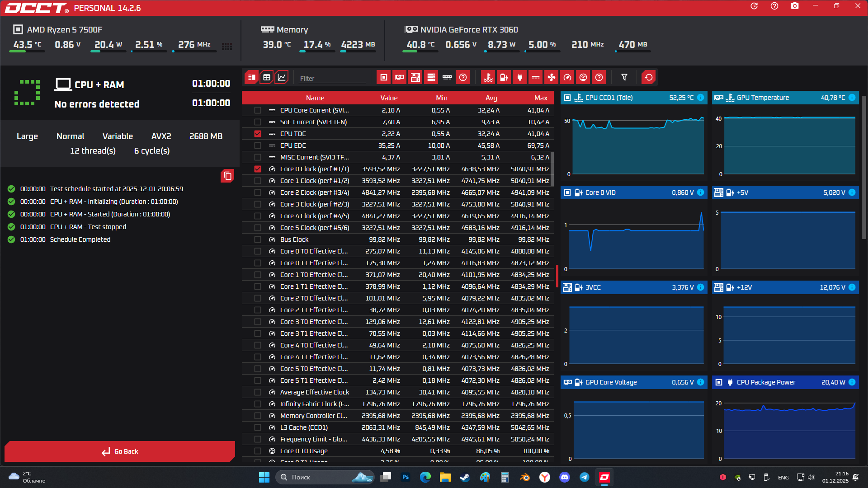Open CPU CCD1 (Tdie) graph info
This screenshot has width=868, height=488.
(x=700, y=98)
